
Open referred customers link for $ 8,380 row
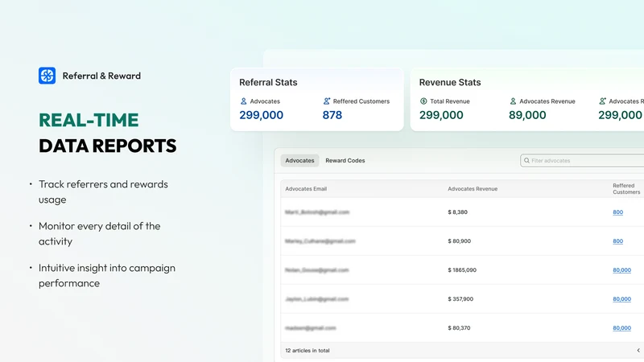(617, 212)
